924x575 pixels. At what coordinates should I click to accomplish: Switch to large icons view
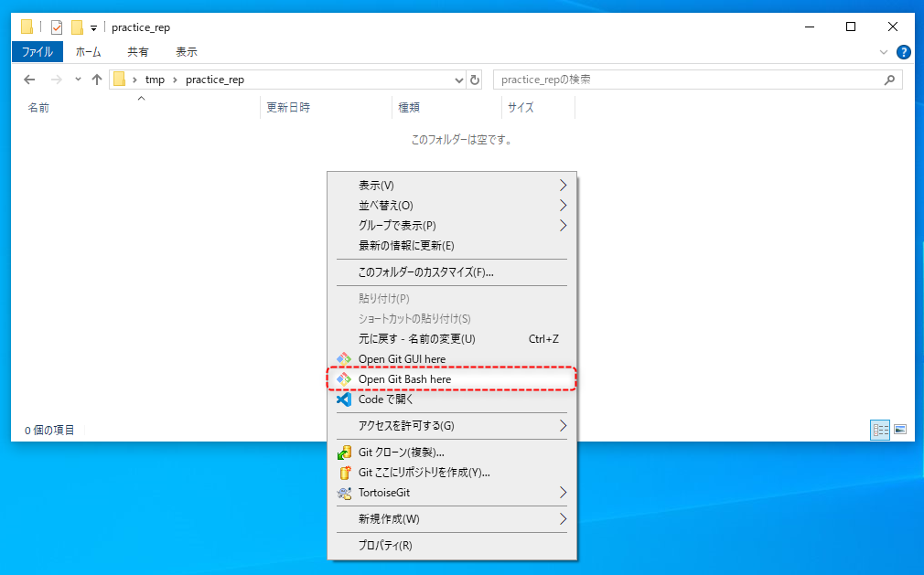pos(900,430)
